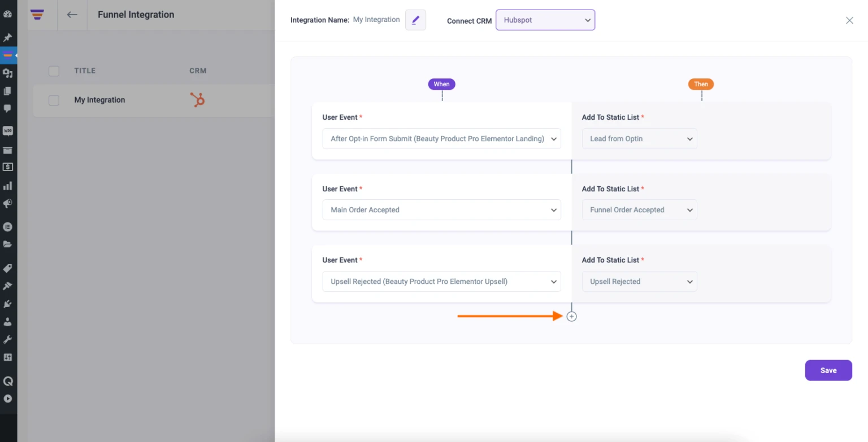Open the My Integration title link
The image size is (868, 442).
[x=99, y=100]
